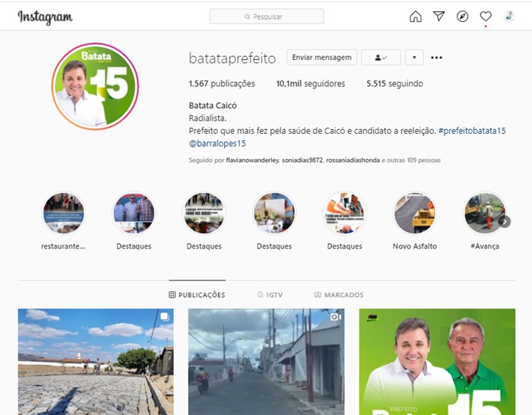Open the #prefeitobatata15 hashtag link
This screenshot has width=532, height=415.
point(472,131)
